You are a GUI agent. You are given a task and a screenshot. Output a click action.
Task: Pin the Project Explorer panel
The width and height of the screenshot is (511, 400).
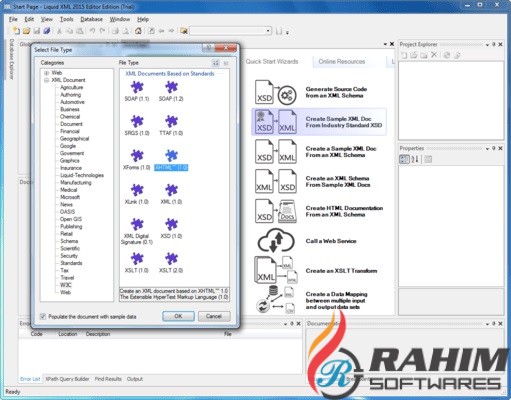click(x=494, y=44)
